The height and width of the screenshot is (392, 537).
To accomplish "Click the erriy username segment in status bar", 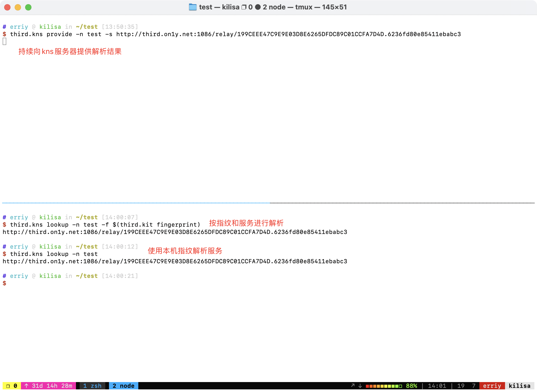I will click(x=492, y=386).
